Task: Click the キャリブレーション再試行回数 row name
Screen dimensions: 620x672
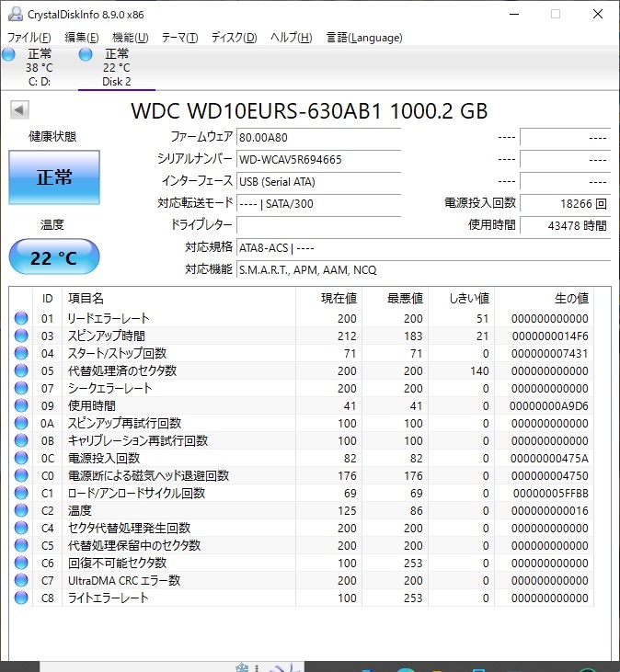Action: 138,440
